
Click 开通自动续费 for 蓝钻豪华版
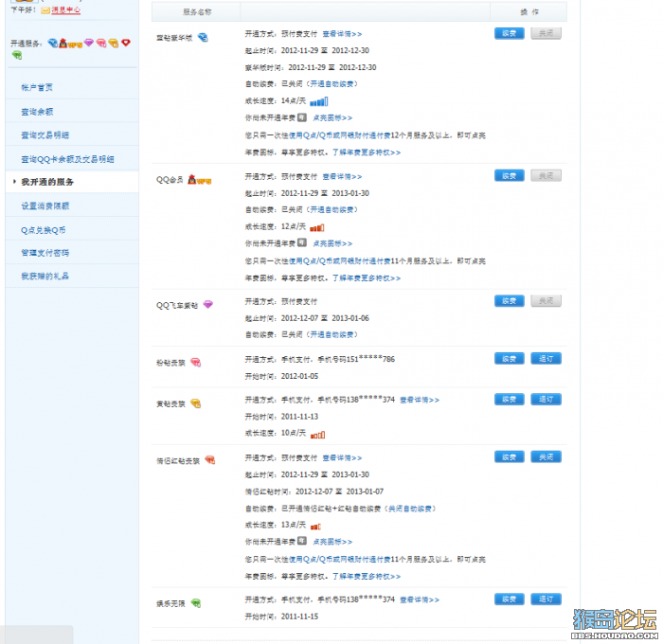click(x=331, y=84)
